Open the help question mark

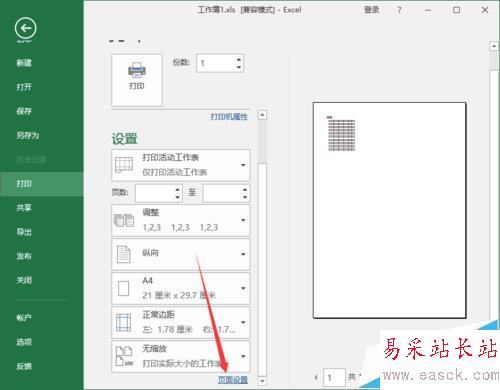[x=399, y=10]
